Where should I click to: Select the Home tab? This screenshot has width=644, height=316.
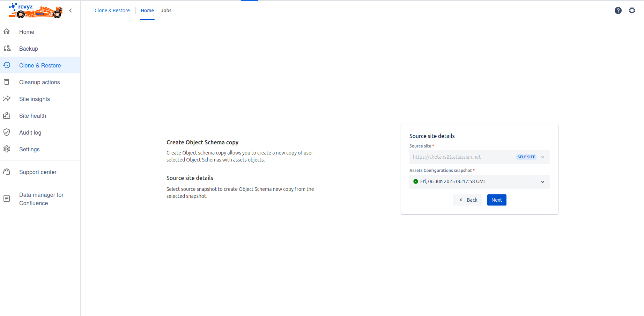[147, 10]
